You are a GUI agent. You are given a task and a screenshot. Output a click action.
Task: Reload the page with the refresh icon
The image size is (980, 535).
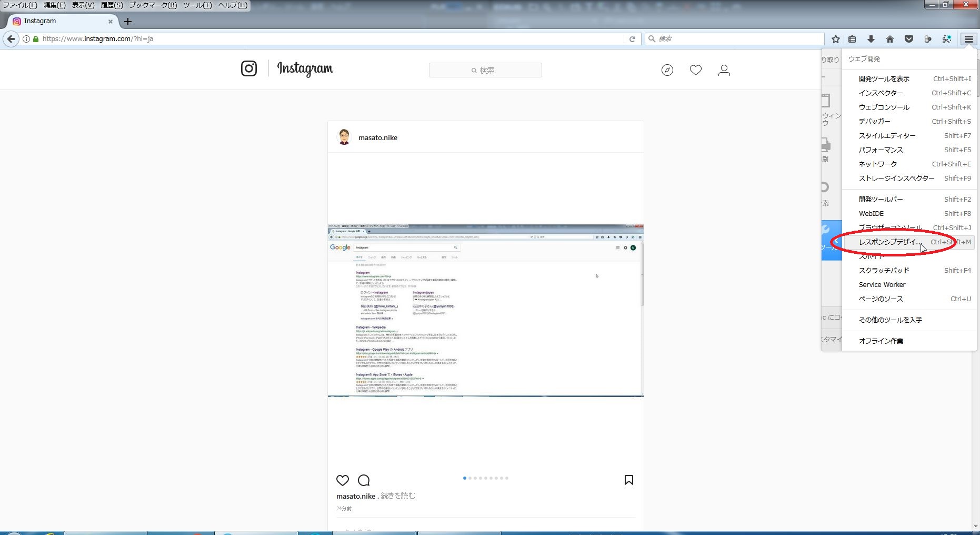pos(632,39)
